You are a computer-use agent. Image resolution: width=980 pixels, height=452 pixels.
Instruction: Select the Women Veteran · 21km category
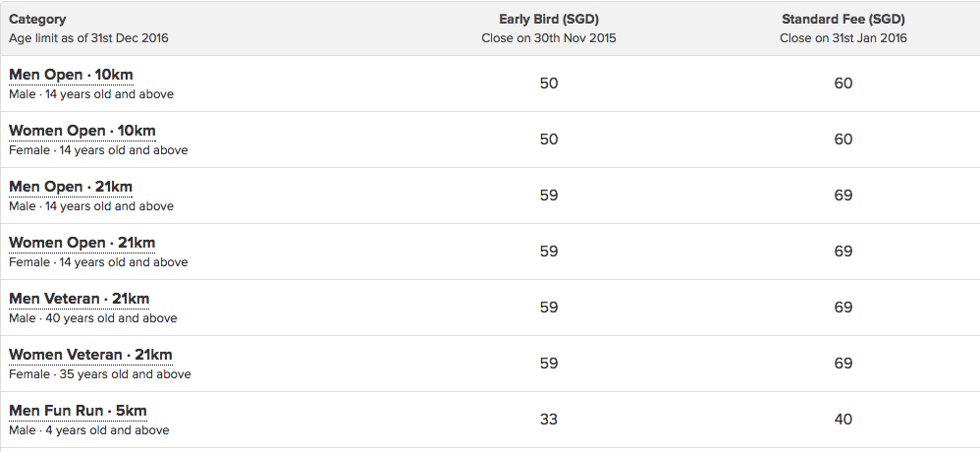[x=90, y=355]
